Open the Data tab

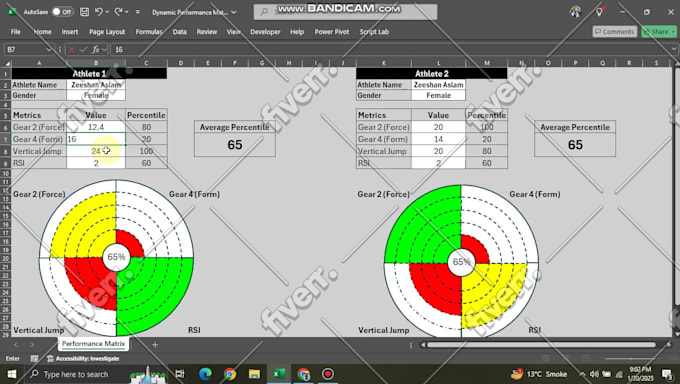pyautogui.click(x=180, y=32)
